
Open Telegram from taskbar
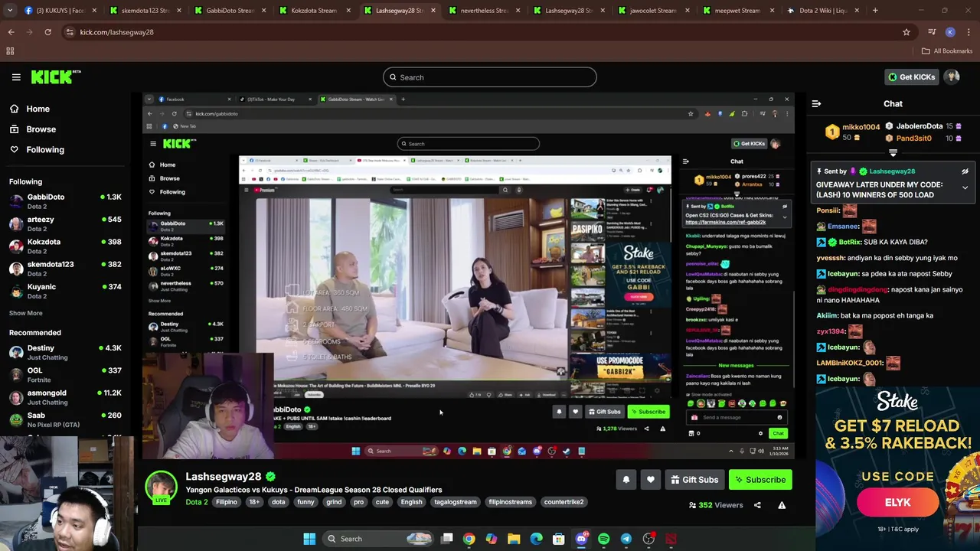tap(626, 539)
